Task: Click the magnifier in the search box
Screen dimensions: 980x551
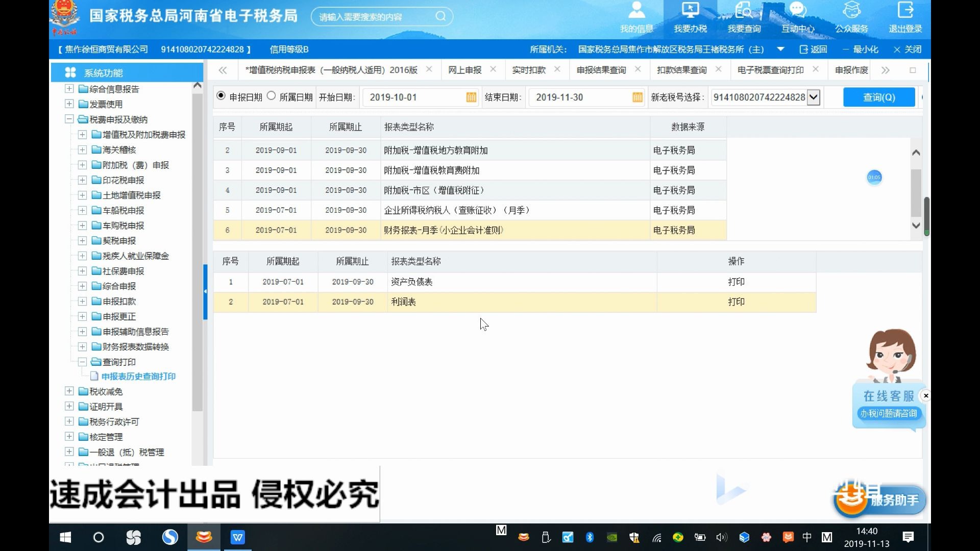Action: point(440,16)
